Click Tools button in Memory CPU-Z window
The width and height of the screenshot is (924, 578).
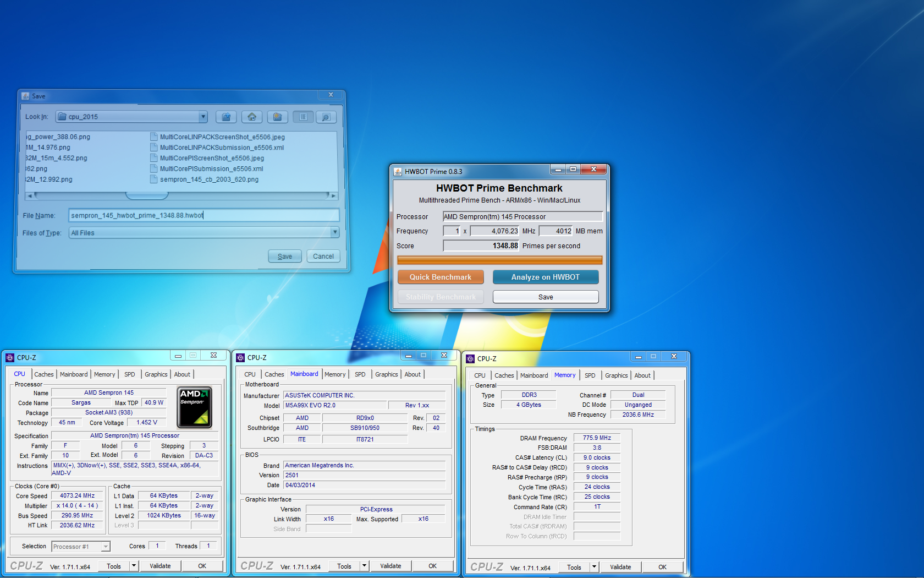tap(574, 567)
